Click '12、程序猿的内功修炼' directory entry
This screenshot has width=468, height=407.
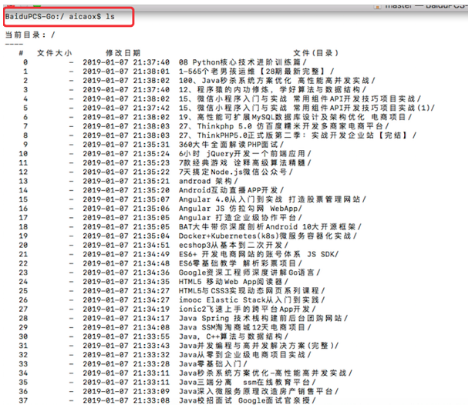[272, 90]
